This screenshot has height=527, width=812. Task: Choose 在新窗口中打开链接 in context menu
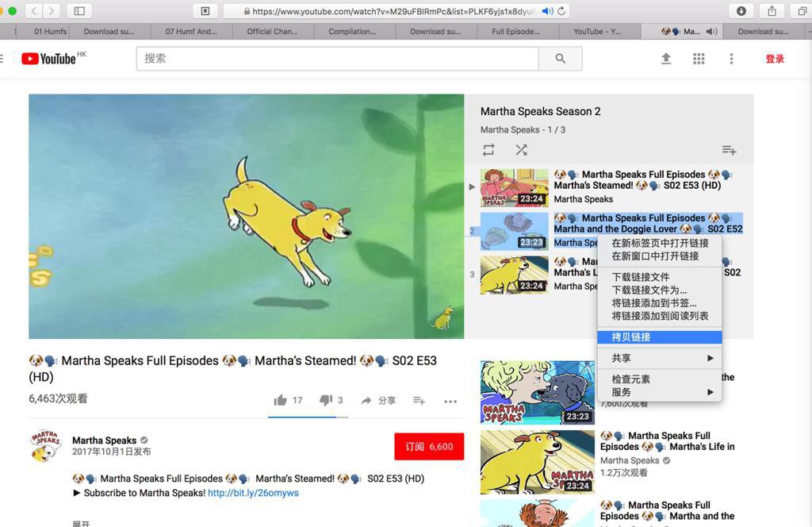pos(659,256)
